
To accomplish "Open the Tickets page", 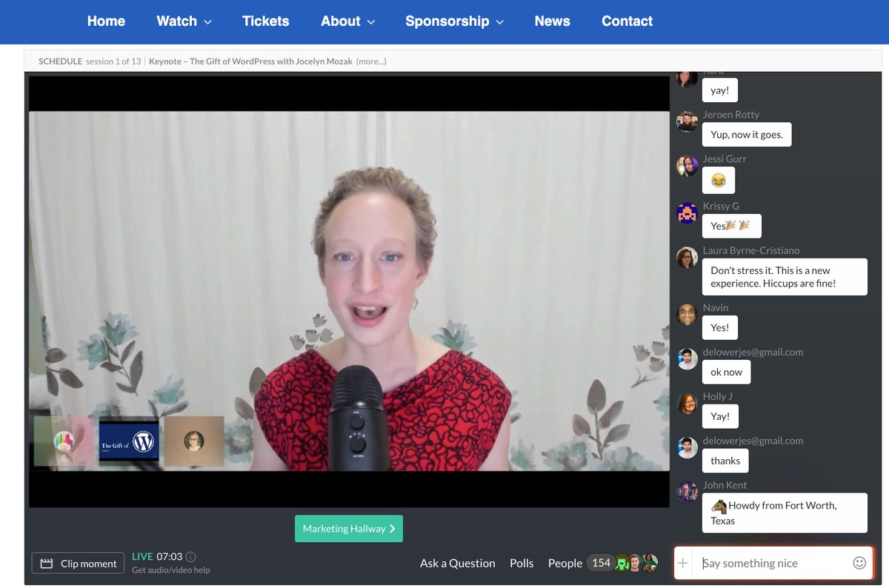I will (x=265, y=21).
